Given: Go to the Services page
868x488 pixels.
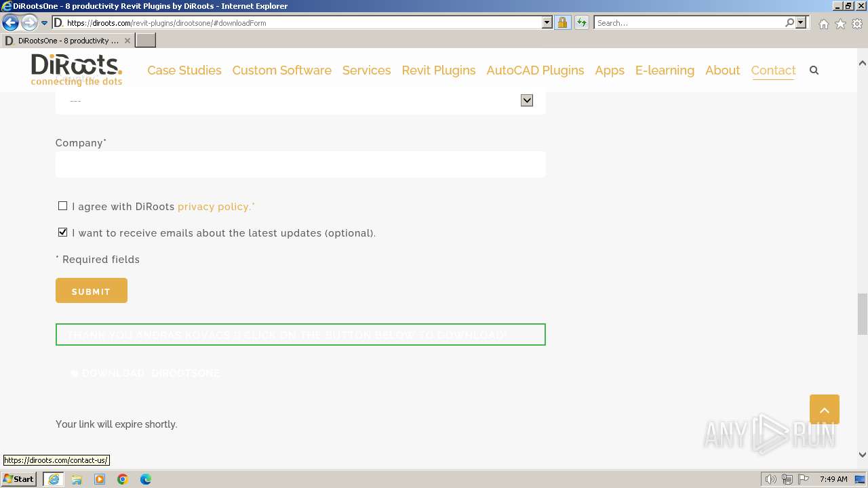Looking at the screenshot, I should (367, 70).
